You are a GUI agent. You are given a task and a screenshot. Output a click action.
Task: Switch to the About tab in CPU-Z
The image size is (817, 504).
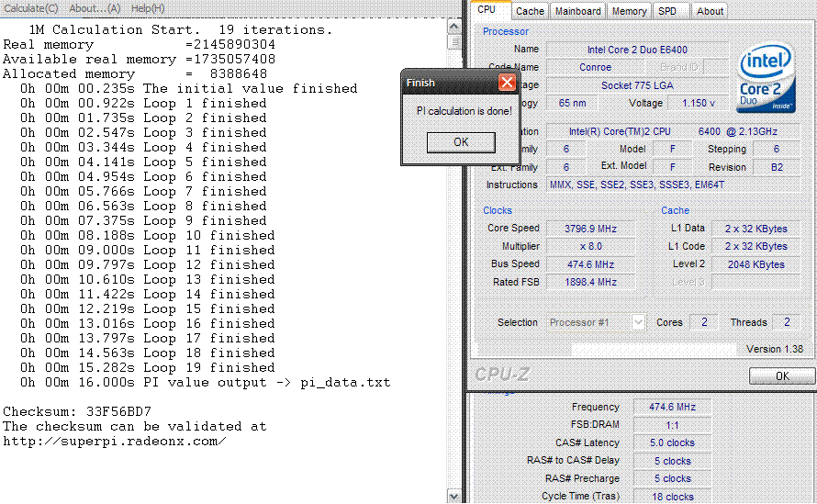tap(710, 11)
